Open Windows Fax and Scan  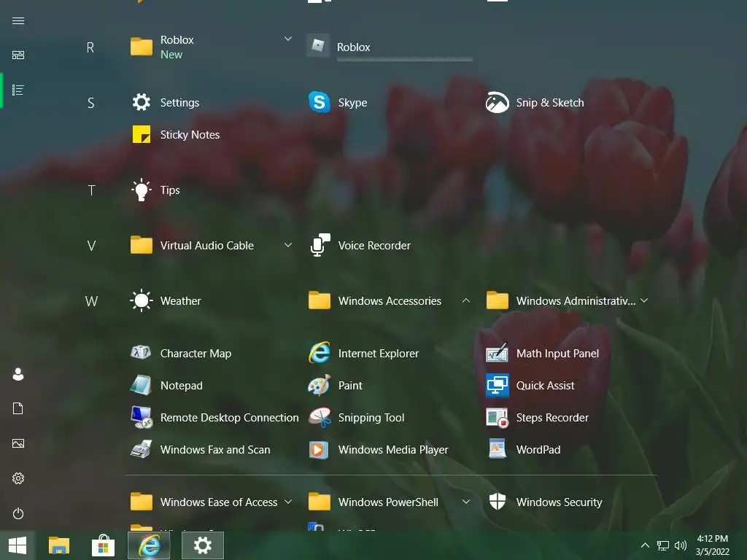[x=201, y=449]
